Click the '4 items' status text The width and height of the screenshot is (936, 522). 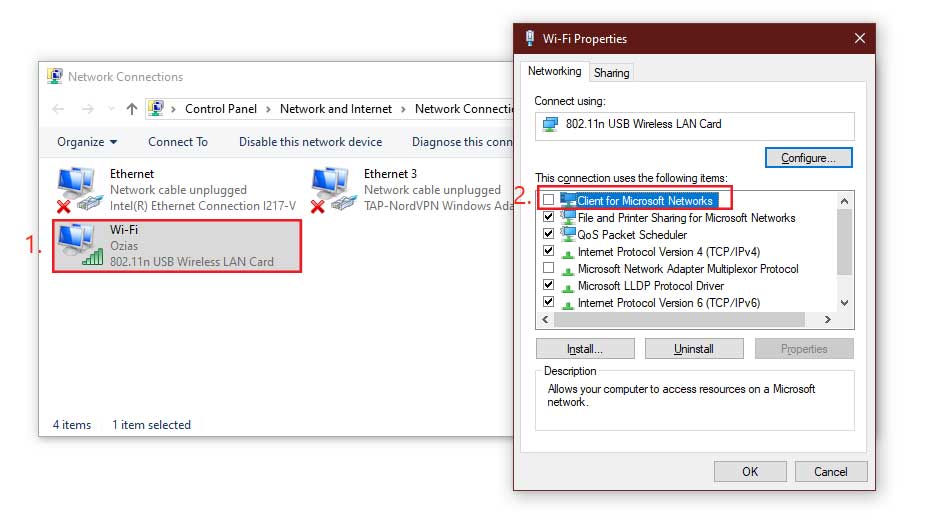[x=72, y=425]
